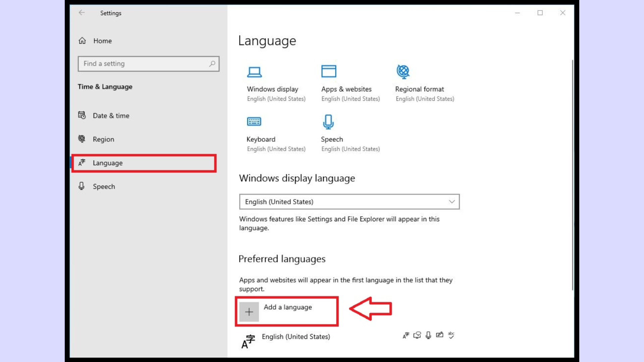644x362 pixels.
Task: Click the display language dropdown chevron
Action: tap(452, 202)
